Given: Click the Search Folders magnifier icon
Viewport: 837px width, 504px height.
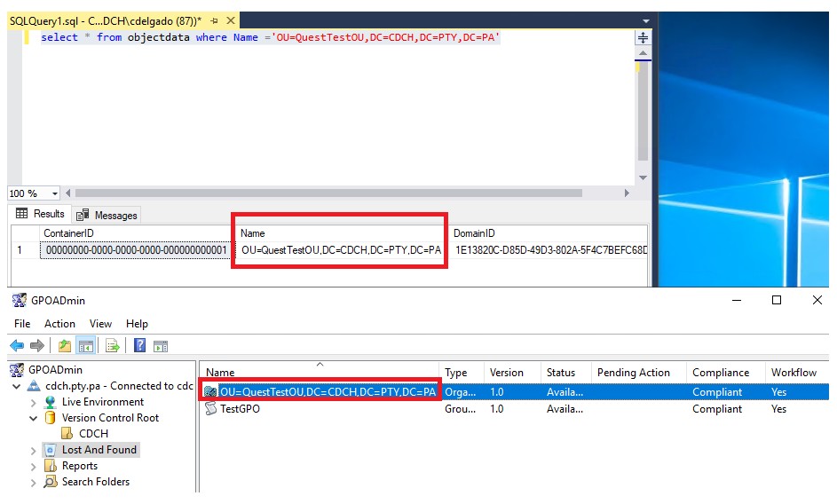Looking at the screenshot, I should tap(51, 482).
